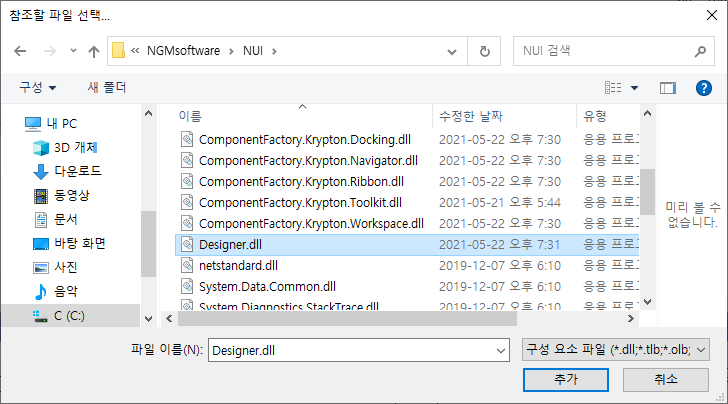Click the 취소 button
The width and height of the screenshot is (728, 404).
(x=666, y=380)
